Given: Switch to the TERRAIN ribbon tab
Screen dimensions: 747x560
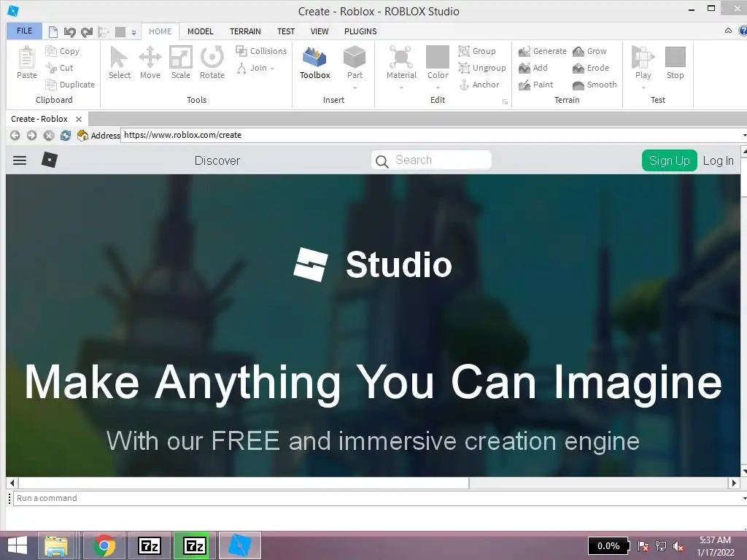Looking at the screenshot, I should 245,31.
